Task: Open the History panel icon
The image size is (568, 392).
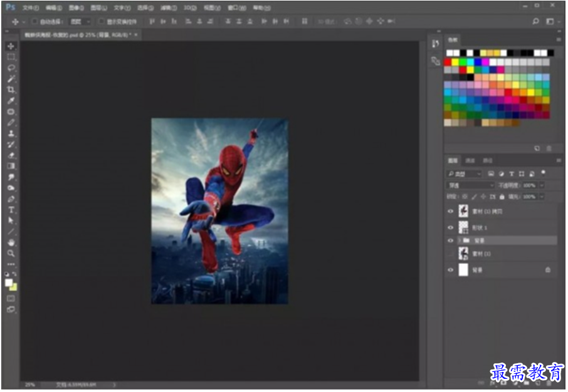Action: tap(436, 44)
